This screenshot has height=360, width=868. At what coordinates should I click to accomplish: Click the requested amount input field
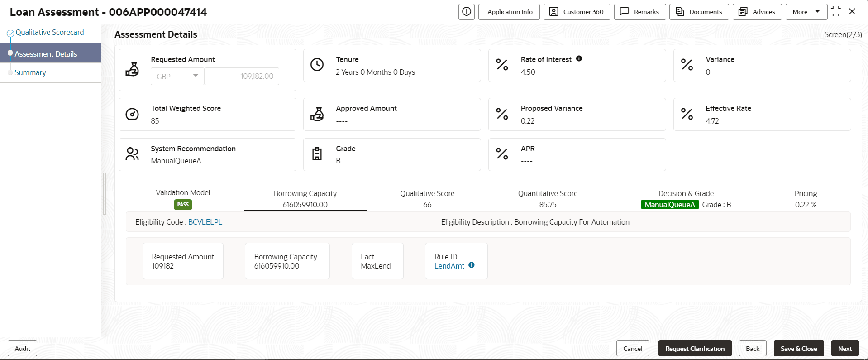242,76
